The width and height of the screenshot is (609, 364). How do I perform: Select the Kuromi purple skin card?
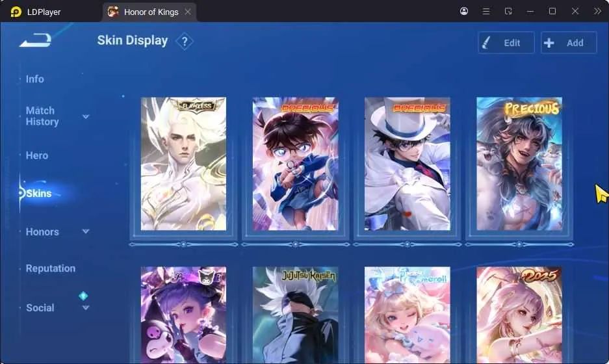[183, 315]
